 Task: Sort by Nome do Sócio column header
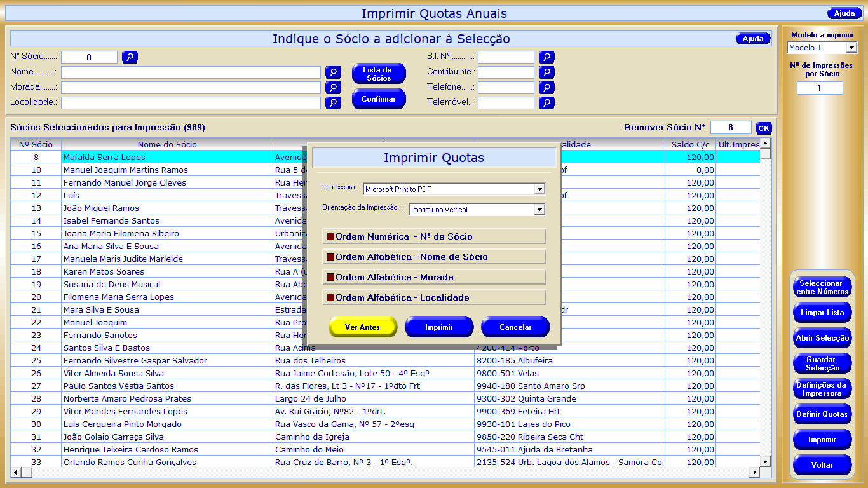point(167,144)
